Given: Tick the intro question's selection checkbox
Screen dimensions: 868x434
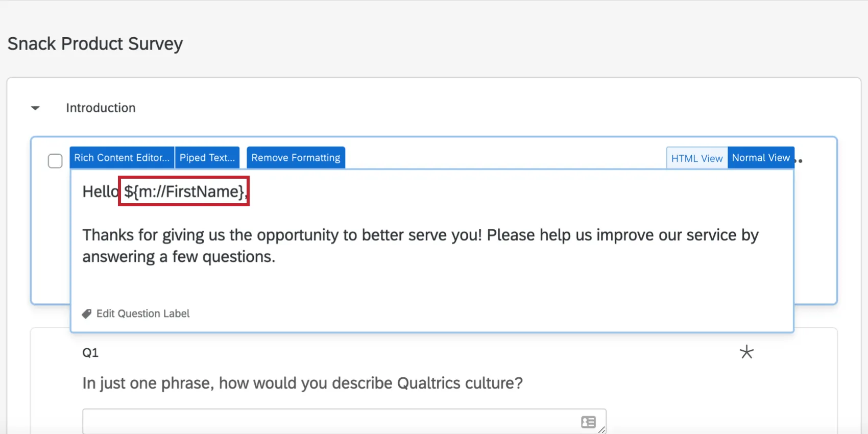Looking at the screenshot, I should click(x=55, y=161).
